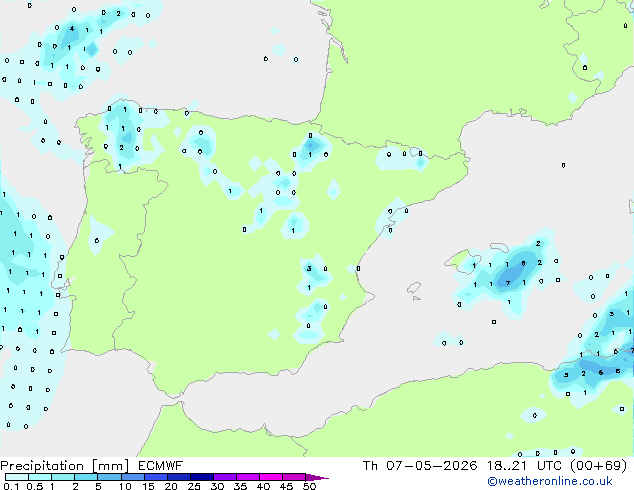Click the '[mm]' unit label
The width and height of the screenshot is (634, 490).
110,466
